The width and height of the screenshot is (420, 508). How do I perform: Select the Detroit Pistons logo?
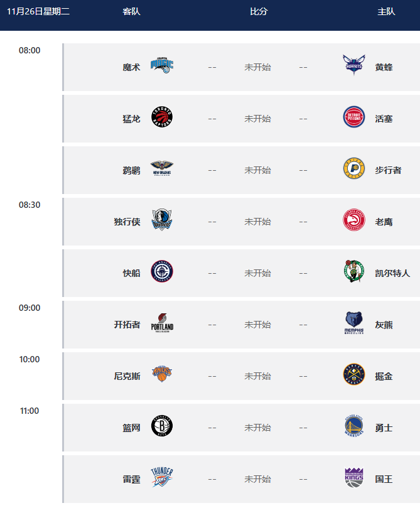click(354, 117)
